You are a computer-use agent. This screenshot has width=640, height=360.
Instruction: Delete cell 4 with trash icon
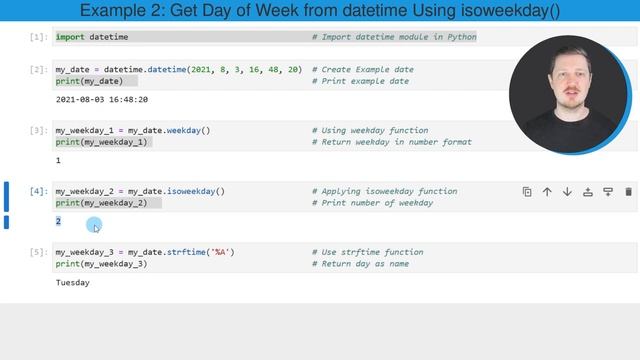[629, 192]
